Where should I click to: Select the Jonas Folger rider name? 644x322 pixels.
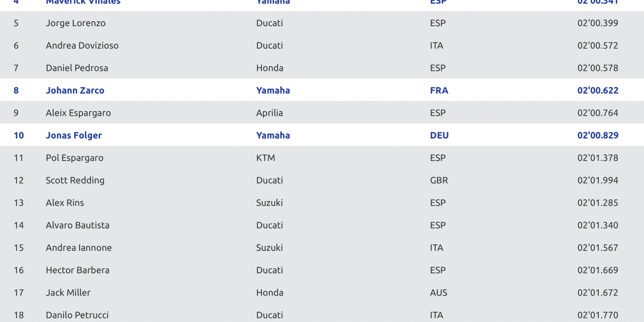click(x=74, y=136)
